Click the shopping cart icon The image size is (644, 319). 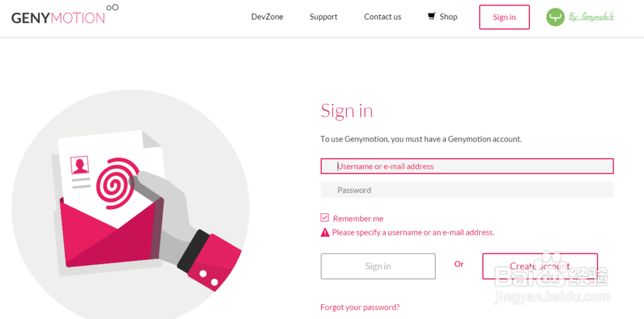coord(431,16)
